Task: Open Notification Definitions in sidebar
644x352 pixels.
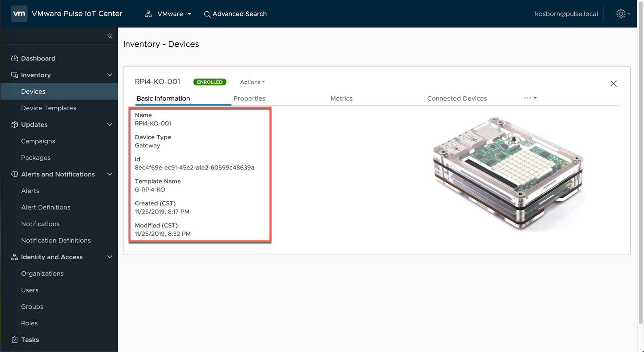Action: 56,240
